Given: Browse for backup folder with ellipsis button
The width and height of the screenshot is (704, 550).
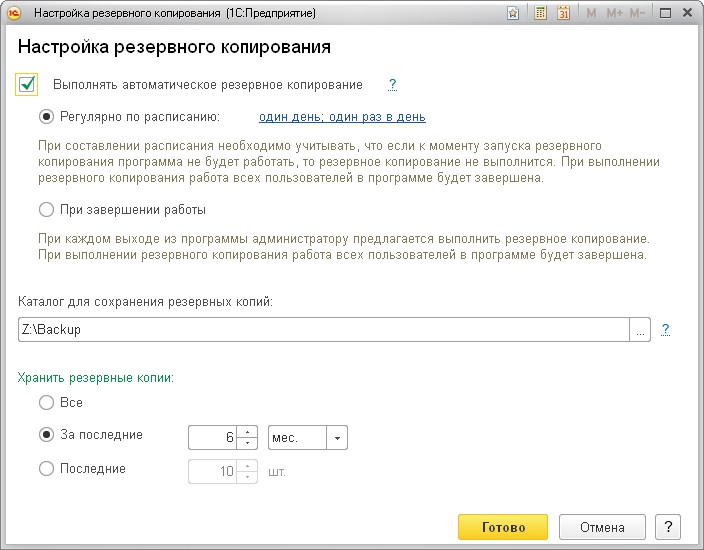Looking at the screenshot, I should pyautogui.click(x=640, y=329).
